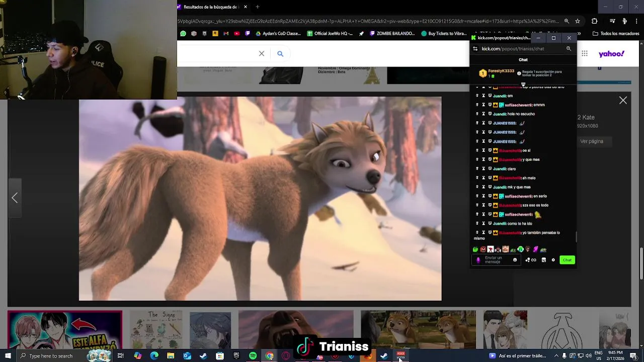This screenshot has width=644, height=362.
Task: Open the 'Ver página' button
Action: [592, 141]
